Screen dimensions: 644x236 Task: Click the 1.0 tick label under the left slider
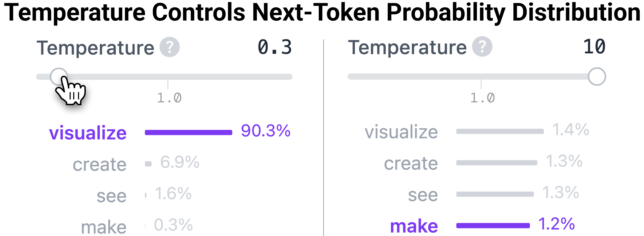pos(169,98)
